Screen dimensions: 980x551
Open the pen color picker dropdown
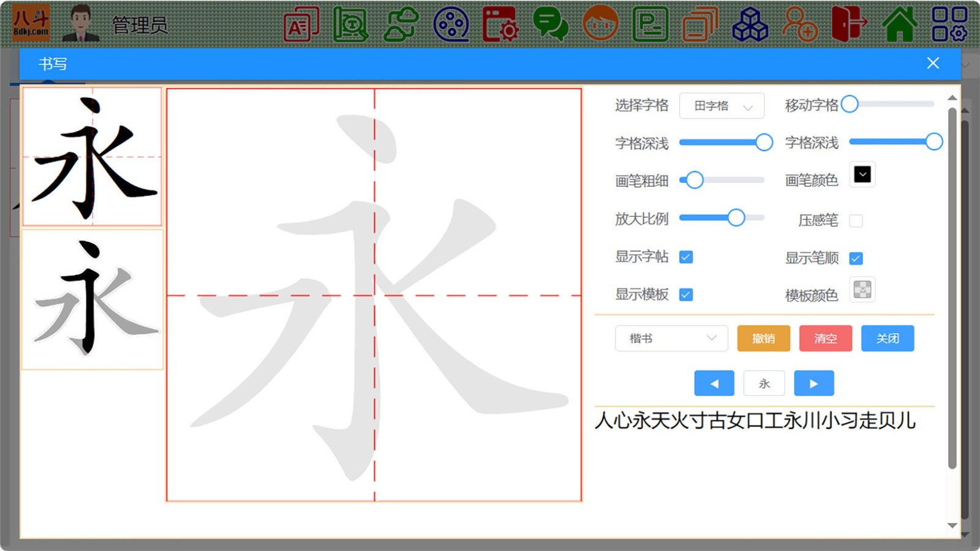(x=862, y=174)
